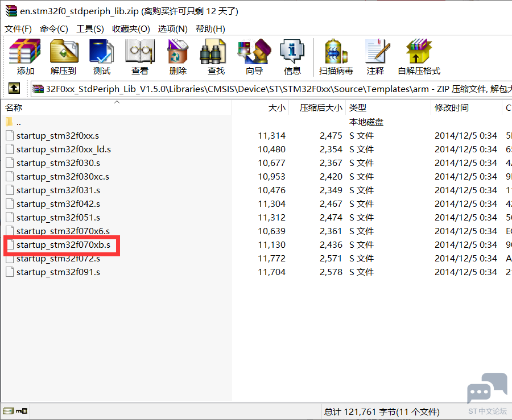Select startup_stm32f070xb.s file
512x420 pixels.
point(63,245)
